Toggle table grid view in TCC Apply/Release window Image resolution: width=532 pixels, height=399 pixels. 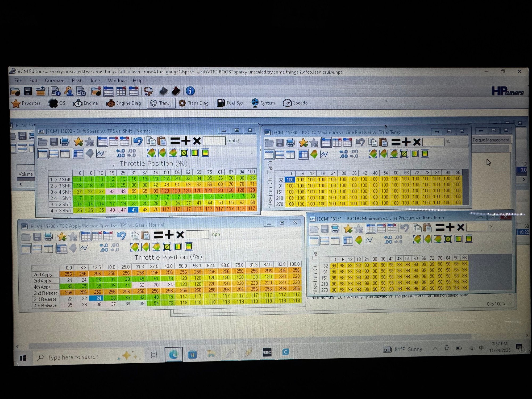[x=62, y=248]
